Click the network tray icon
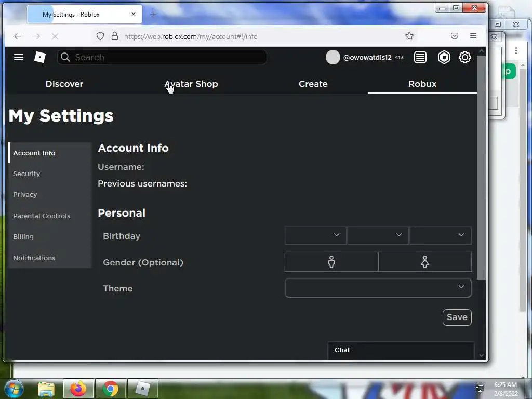 pos(480,389)
